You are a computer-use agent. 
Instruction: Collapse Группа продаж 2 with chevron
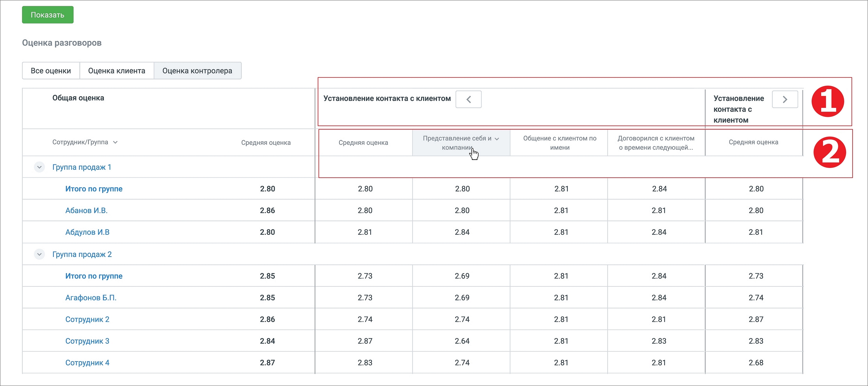coord(39,254)
